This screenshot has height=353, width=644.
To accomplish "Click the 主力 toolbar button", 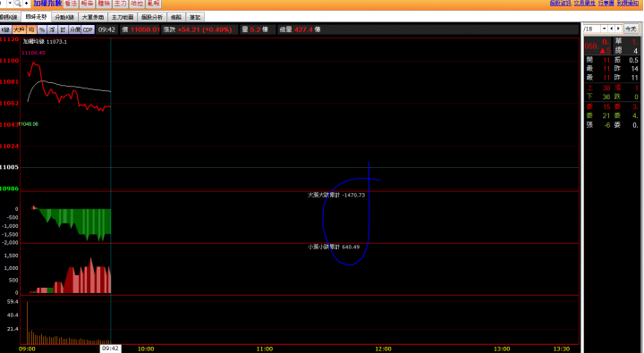I will 121,4.
